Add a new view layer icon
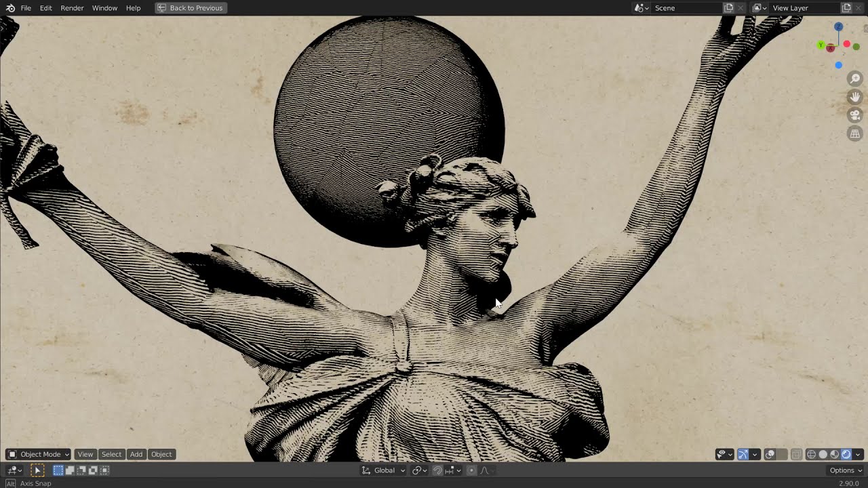This screenshot has width=868, height=488. [846, 8]
